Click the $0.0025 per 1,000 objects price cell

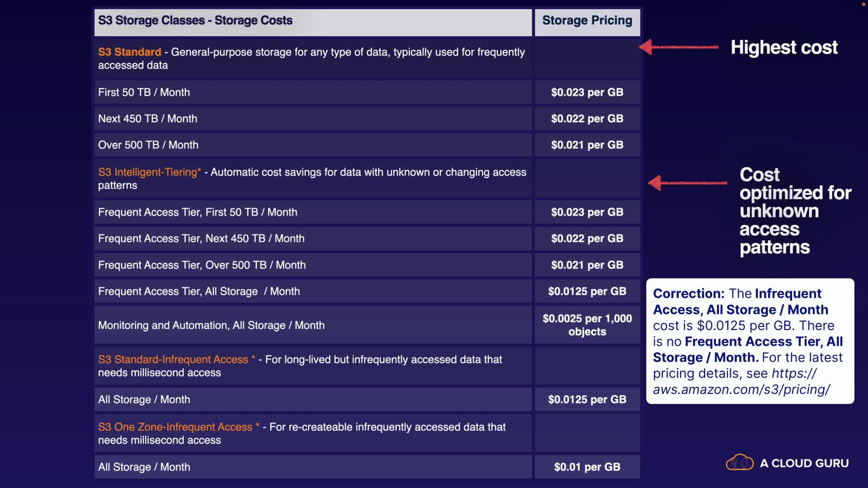click(x=587, y=325)
